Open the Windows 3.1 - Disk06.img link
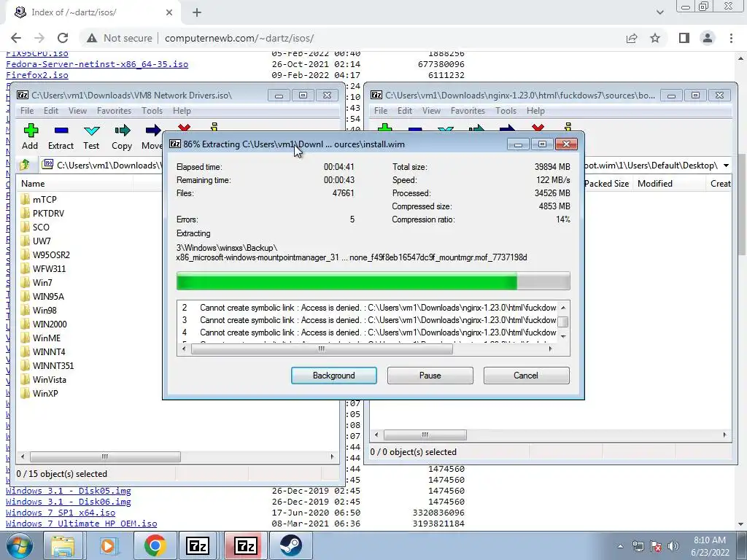747x560 pixels. click(68, 502)
